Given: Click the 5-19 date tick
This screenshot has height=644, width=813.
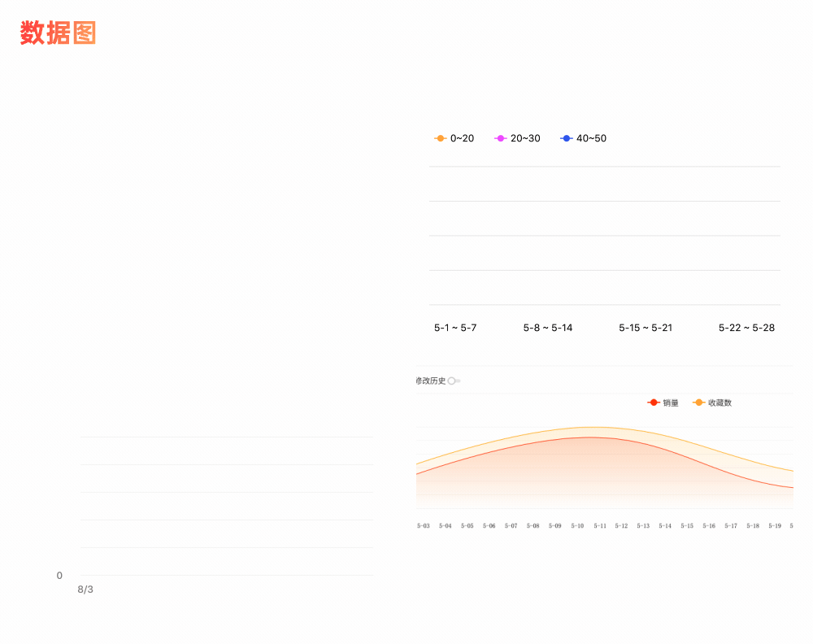Looking at the screenshot, I should 775,526.
